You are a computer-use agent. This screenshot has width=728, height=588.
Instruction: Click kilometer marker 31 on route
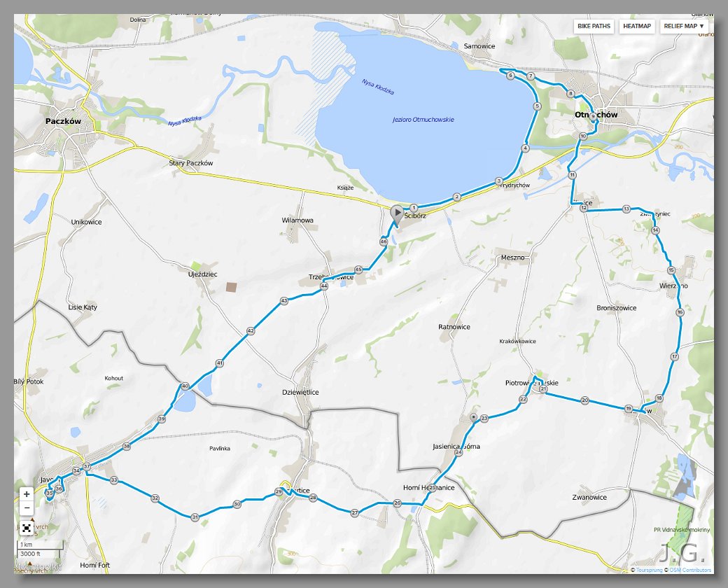195,517
